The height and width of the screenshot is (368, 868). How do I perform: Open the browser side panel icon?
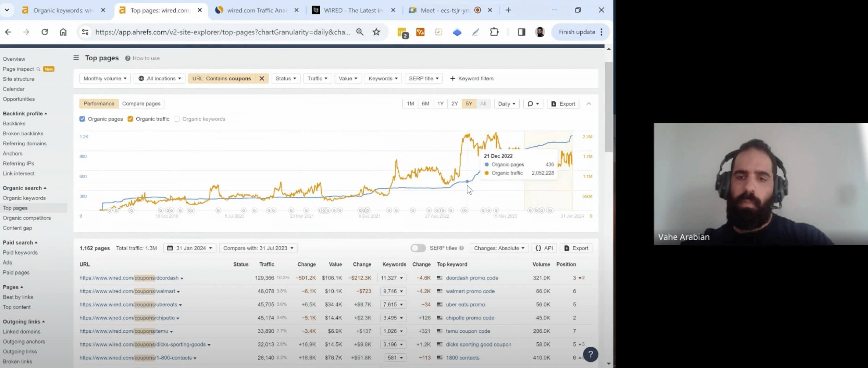coord(521,32)
